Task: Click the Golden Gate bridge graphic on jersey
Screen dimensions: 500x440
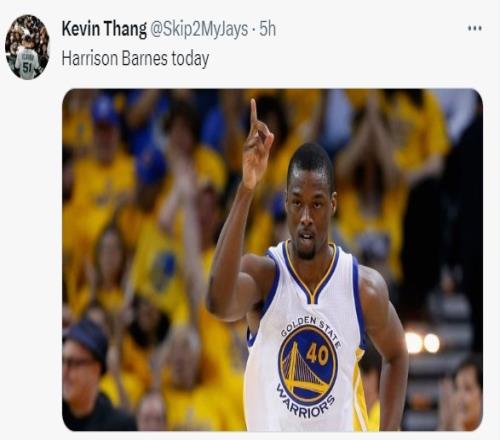Action: coord(303,372)
